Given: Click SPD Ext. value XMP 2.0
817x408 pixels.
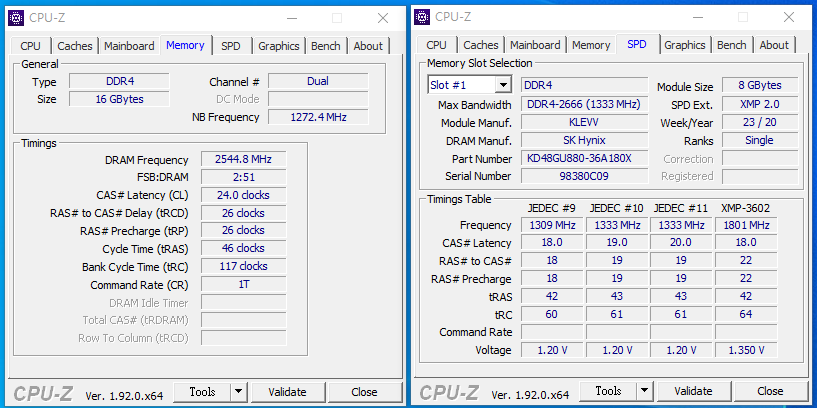Looking at the screenshot, I should point(760,104).
